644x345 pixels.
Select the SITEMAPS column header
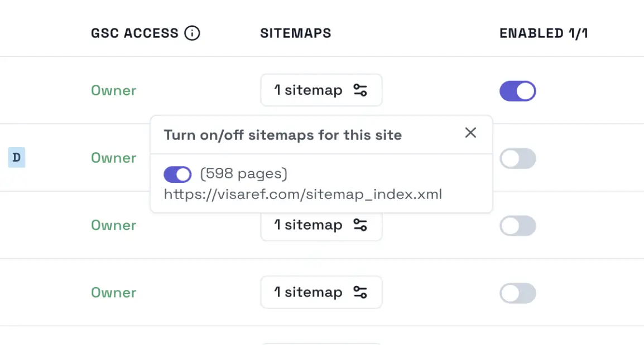point(295,33)
